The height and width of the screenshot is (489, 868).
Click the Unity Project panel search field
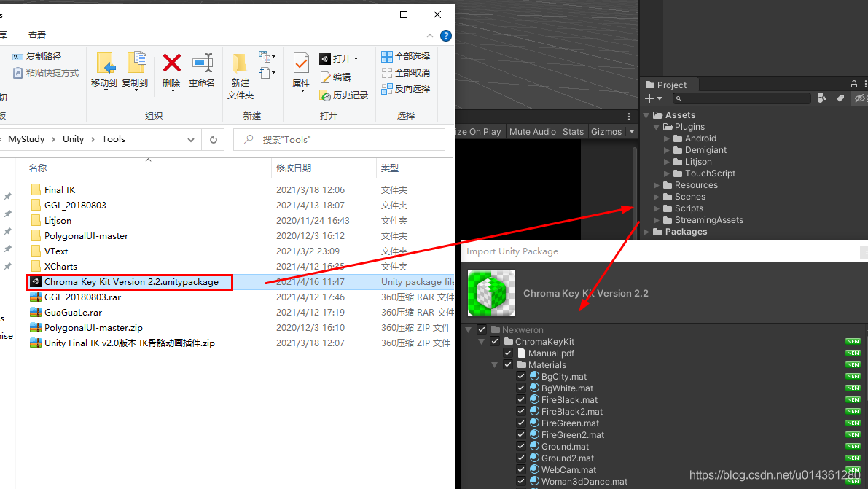[x=742, y=98]
